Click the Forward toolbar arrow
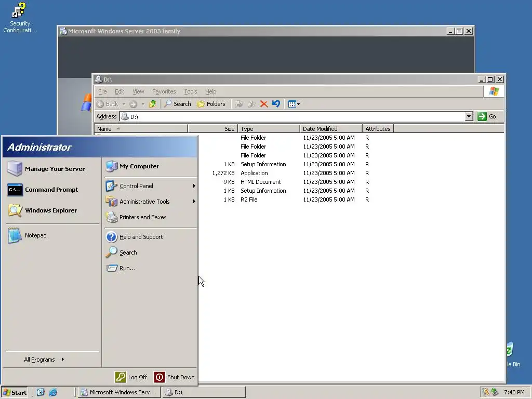Viewport: 532px width, 399px height. (x=134, y=104)
